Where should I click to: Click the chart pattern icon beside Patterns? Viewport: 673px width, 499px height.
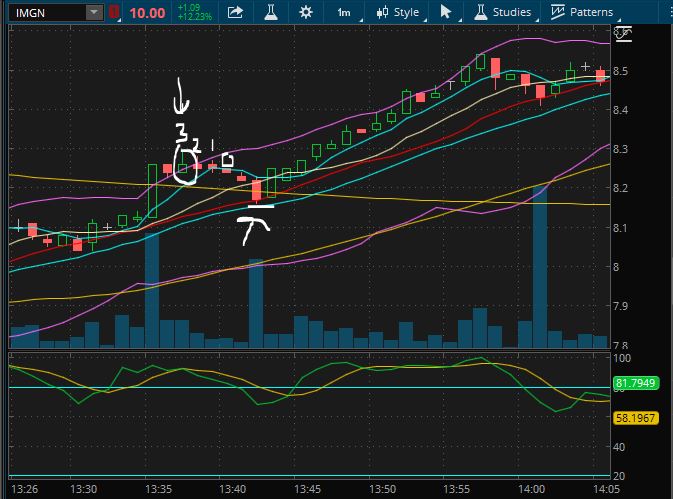[x=558, y=12]
